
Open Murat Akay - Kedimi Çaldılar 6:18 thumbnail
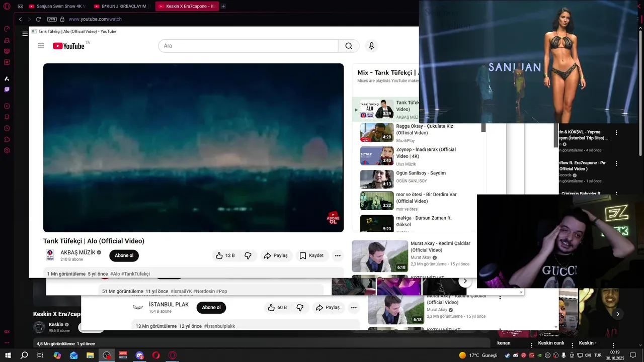[x=380, y=256]
